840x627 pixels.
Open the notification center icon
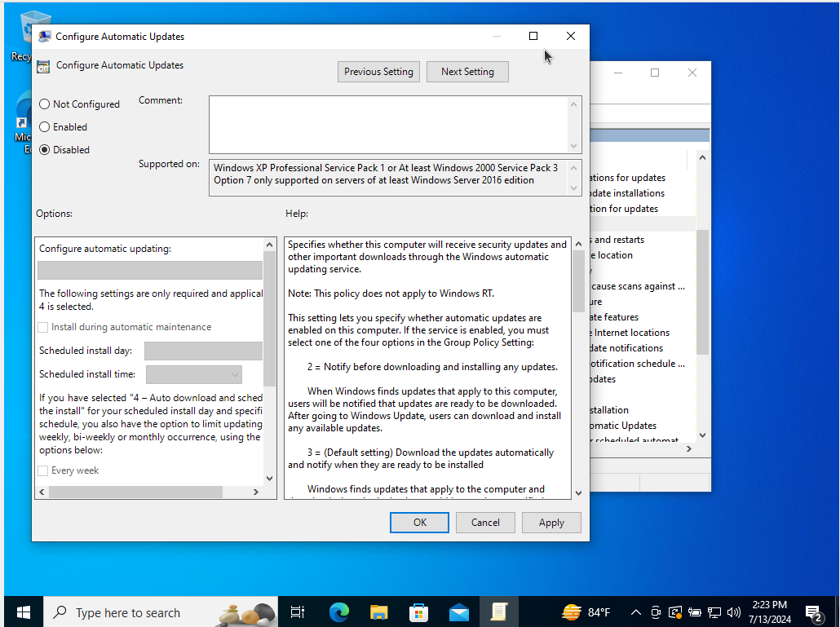coord(814,613)
